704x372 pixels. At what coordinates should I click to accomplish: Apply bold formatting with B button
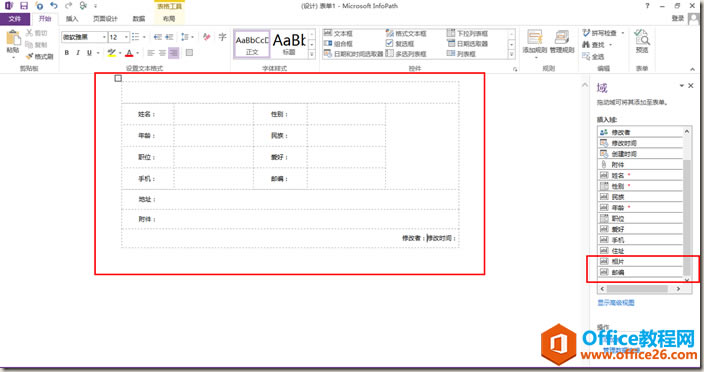click(67, 53)
